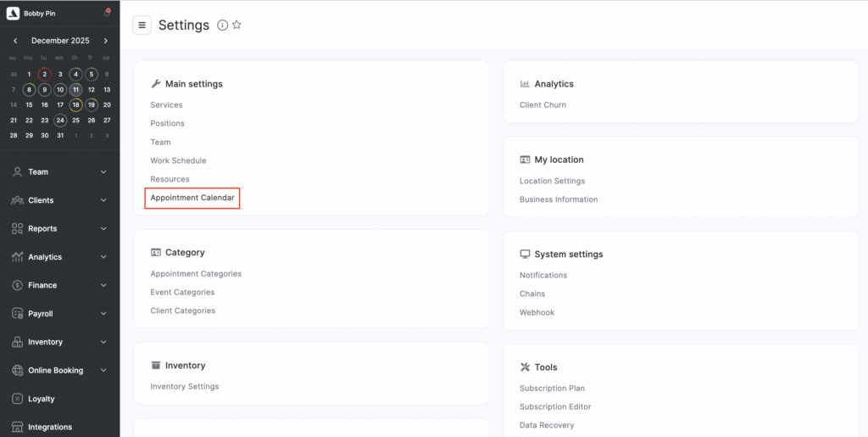Open the notification bell in sidebar header
The width and height of the screenshot is (868, 437).
click(x=107, y=13)
